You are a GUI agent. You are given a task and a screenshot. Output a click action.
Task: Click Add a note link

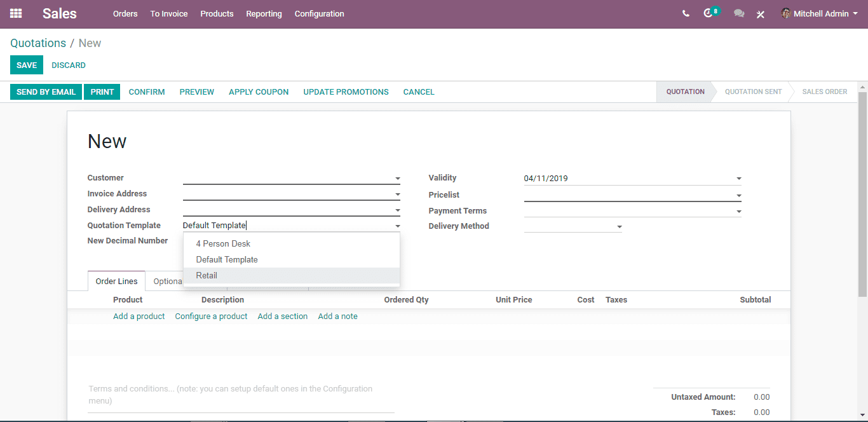tap(338, 316)
